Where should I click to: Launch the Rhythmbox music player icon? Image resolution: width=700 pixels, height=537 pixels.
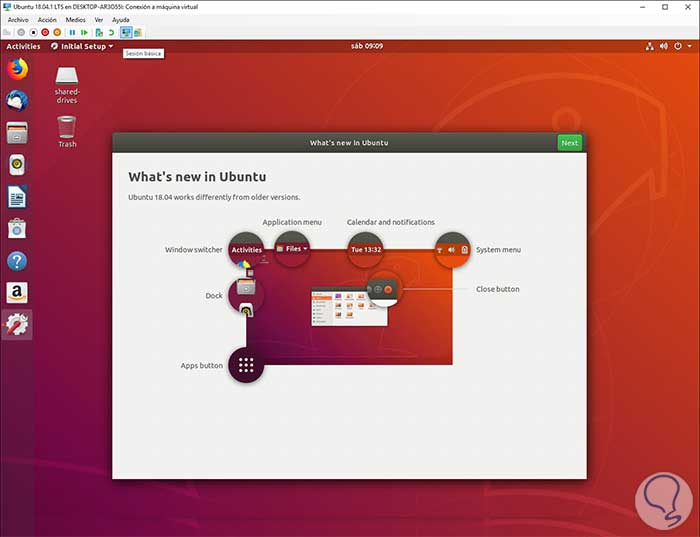pyautogui.click(x=17, y=165)
